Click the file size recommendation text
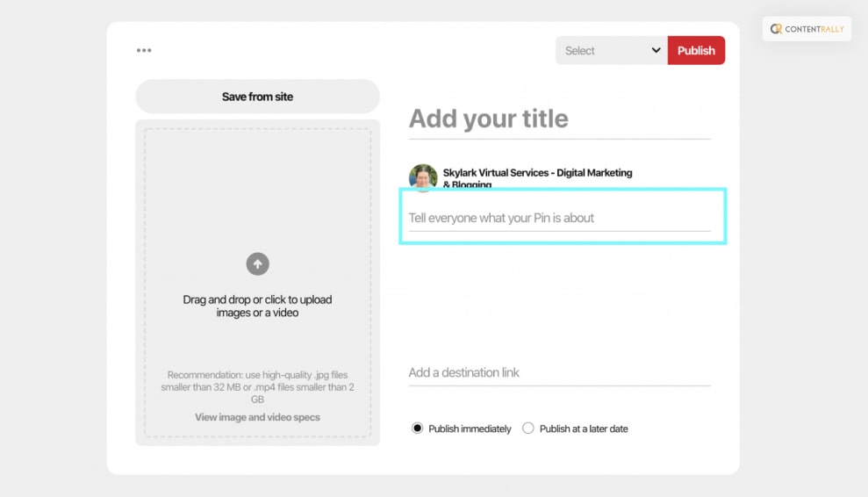The width and height of the screenshot is (868, 497). (257, 386)
